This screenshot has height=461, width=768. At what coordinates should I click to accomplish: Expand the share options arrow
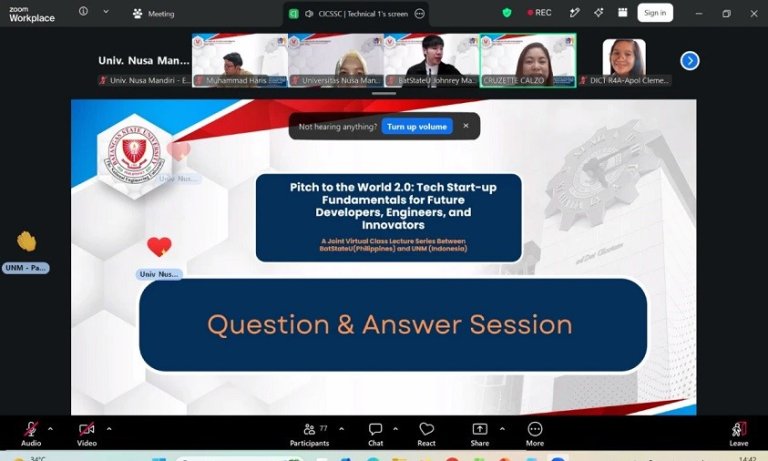[502, 429]
